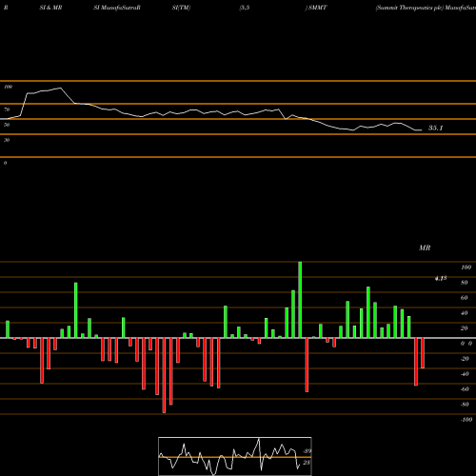Click the '39' value in mini chart

point(307,451)
